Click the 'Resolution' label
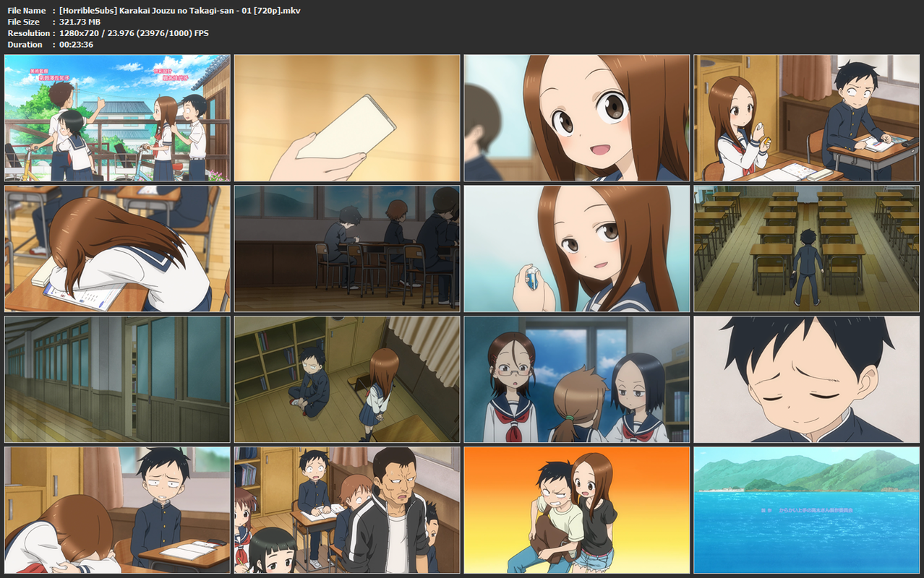 coord(28,33)
